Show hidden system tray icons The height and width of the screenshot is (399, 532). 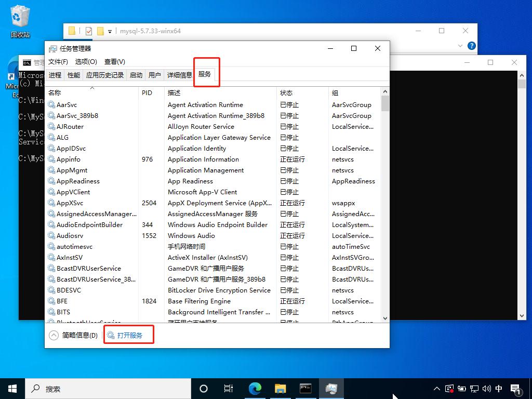point(436,388)
